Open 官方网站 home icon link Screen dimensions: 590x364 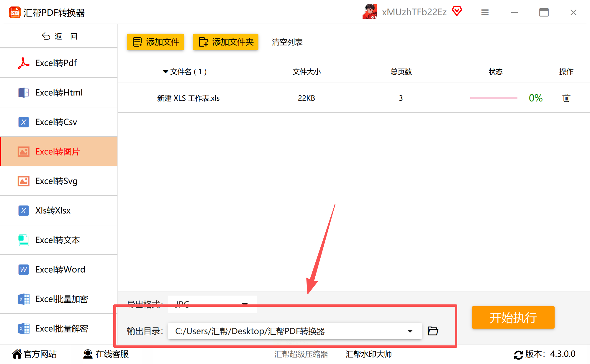17,354
